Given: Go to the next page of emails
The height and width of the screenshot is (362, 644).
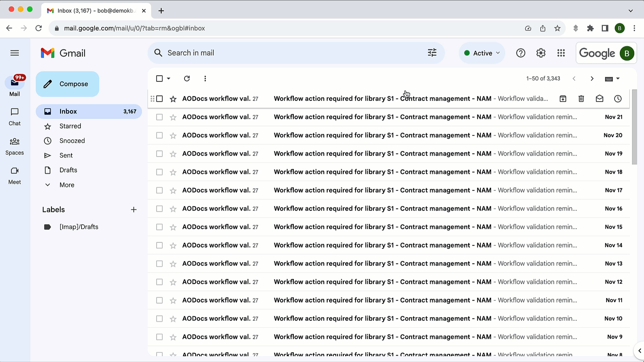Looking at the screenshot, I should [x=592, y=79].
